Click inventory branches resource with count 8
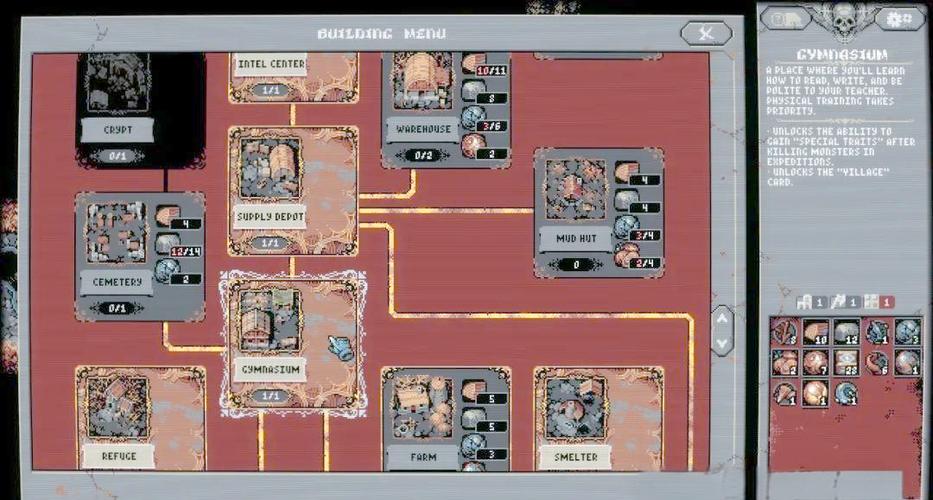This screenshot has height=500, width=933. click(x=785, y=332)
